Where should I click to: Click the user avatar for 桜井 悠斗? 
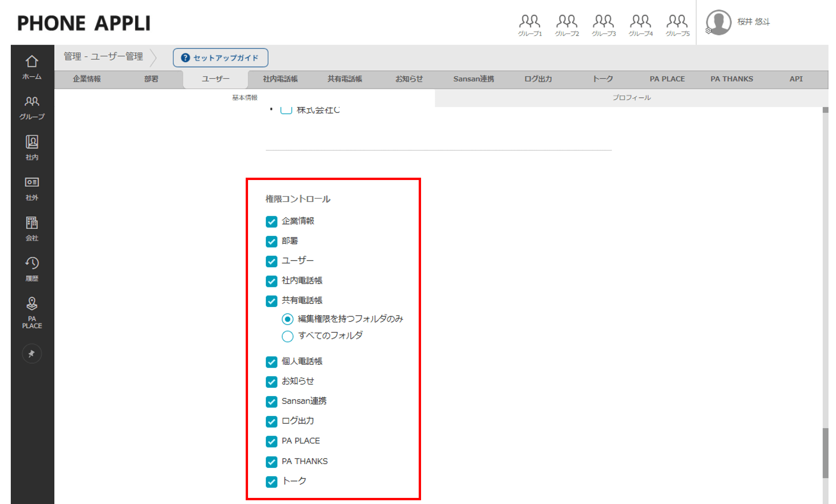tap(719, 22)
